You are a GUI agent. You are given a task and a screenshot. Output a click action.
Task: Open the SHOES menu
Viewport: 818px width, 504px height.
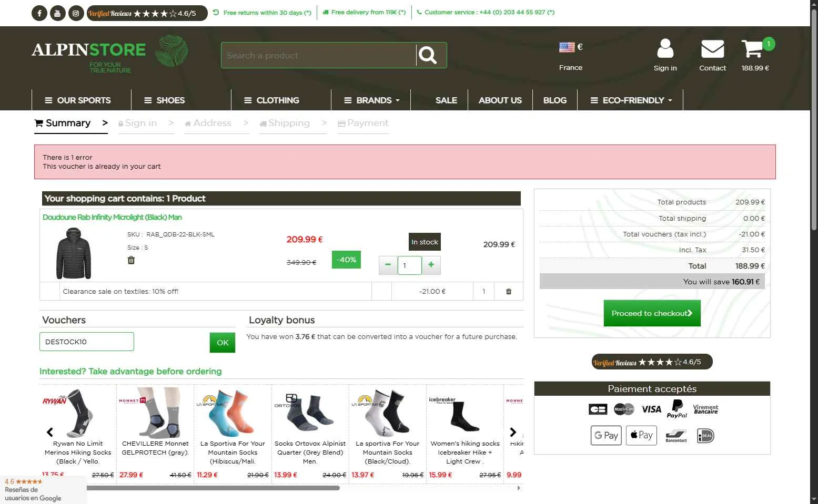click(165, 100)
